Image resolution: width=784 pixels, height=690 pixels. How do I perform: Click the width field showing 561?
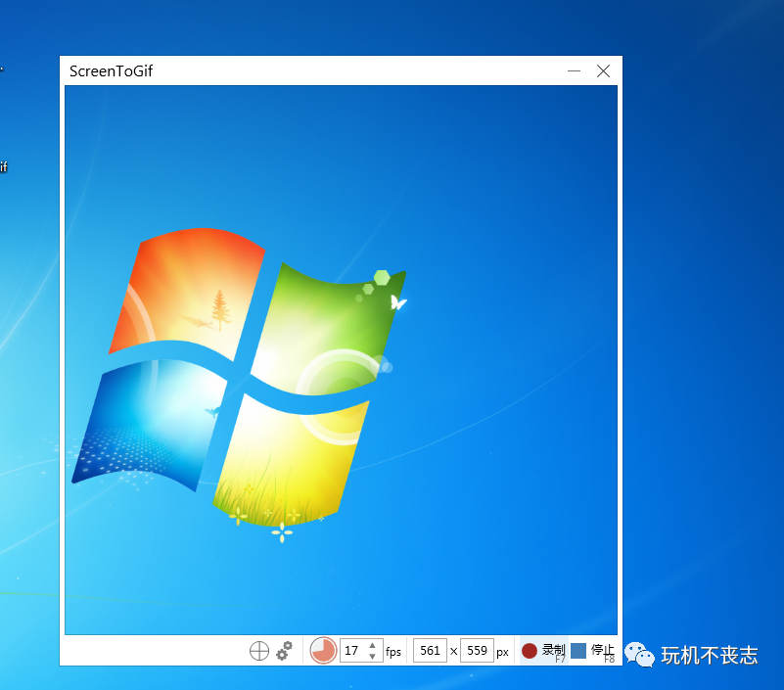click(x=430, y=651)
